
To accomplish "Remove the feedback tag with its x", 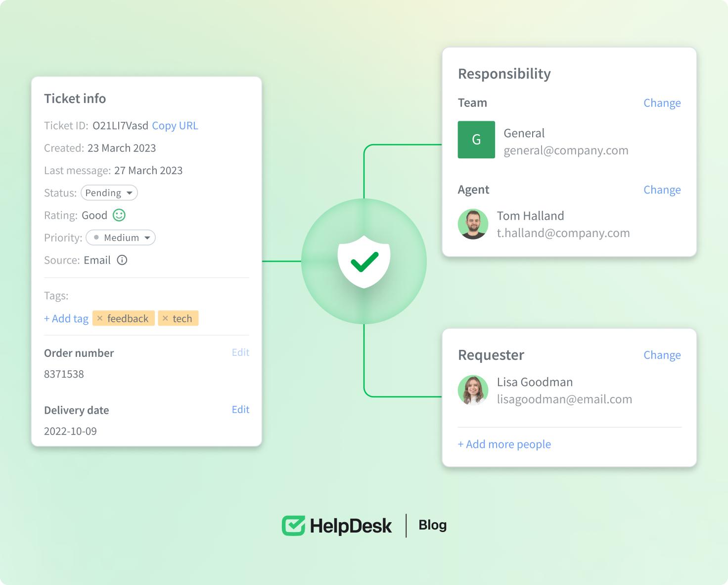I will tap(100, 319).
